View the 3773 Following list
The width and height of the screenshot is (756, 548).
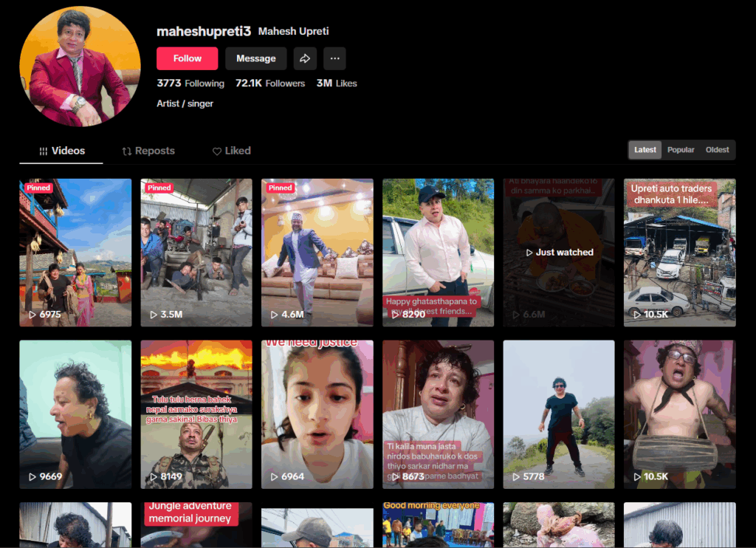190,83
